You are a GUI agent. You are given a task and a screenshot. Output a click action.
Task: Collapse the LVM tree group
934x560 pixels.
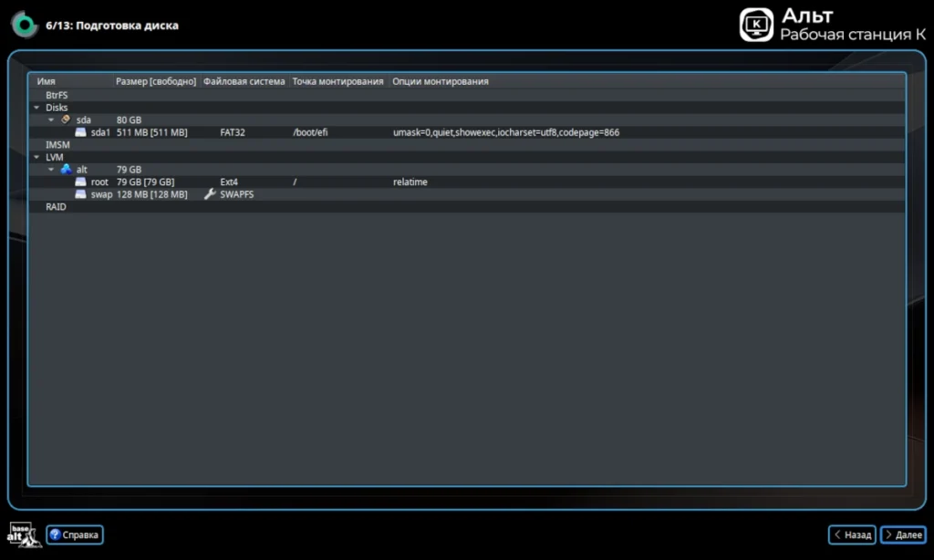[36, 157]
